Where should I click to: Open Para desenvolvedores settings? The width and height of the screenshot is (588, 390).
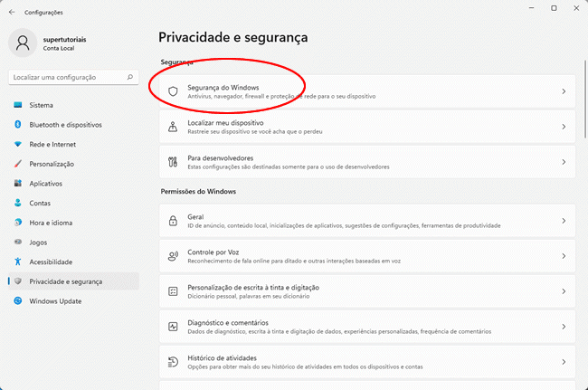click(367, 162)
